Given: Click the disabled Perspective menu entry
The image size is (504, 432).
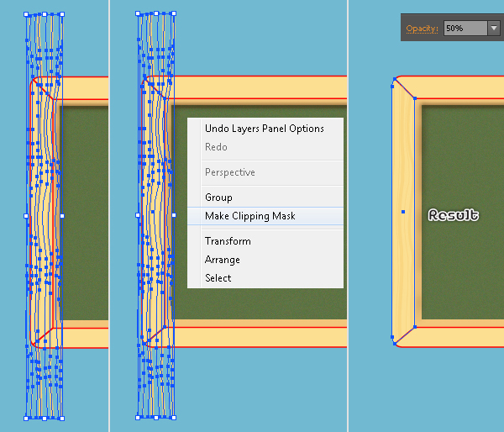Looking at the screenshot, I should 265,172.
